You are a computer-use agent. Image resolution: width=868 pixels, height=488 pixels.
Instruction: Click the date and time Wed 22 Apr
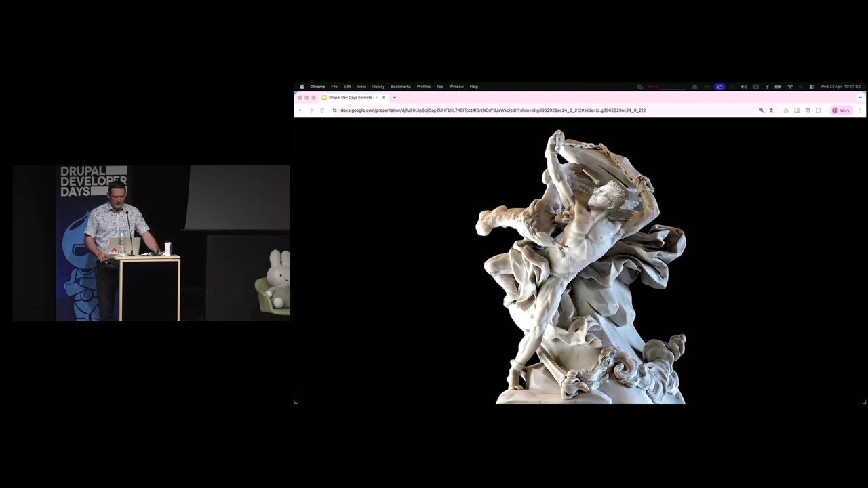(840, 87)
